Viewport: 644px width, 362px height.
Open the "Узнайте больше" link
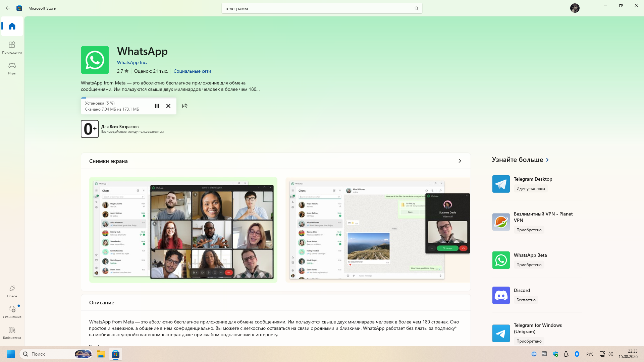tap(518, 160)
